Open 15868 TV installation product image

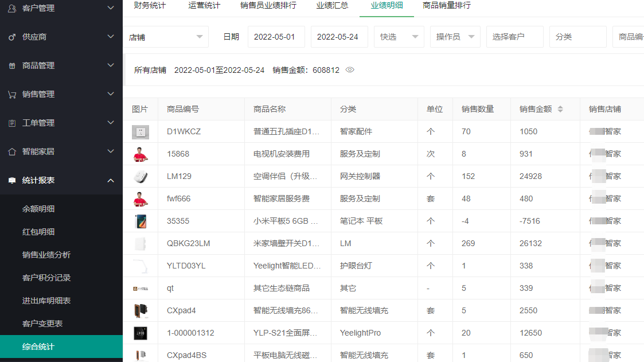click(140, 154)
